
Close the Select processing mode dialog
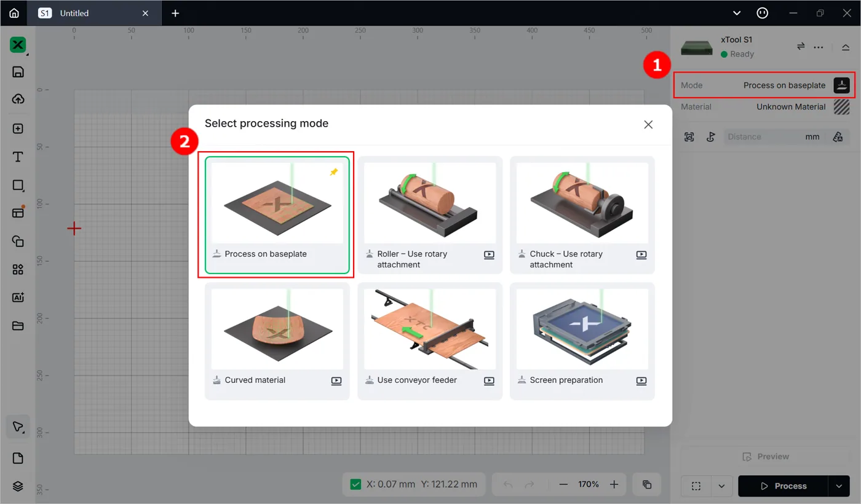coord(648,124)
